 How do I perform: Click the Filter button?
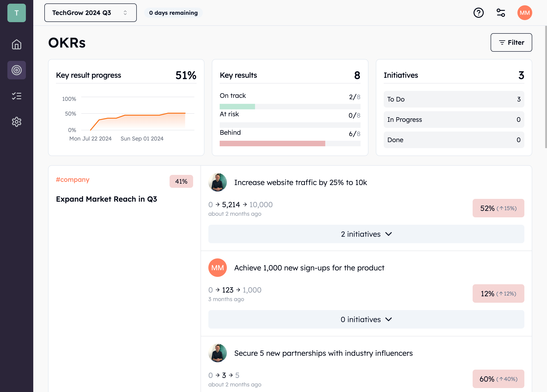(511, 42)
